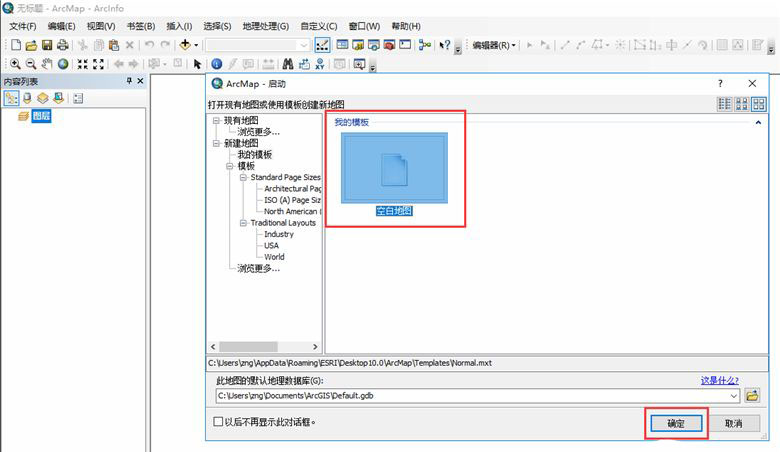
Task: Collapse the 模板 tree node
Action: coord(230,166)
